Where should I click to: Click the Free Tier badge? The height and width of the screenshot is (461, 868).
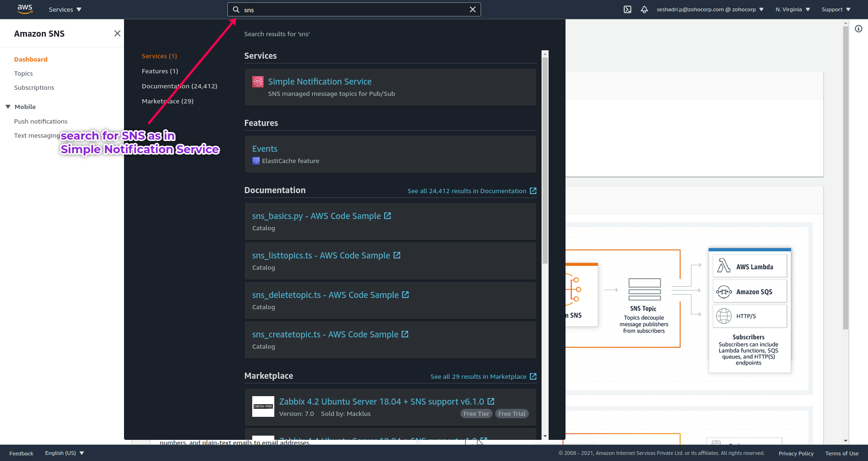(x=476, y=414)
